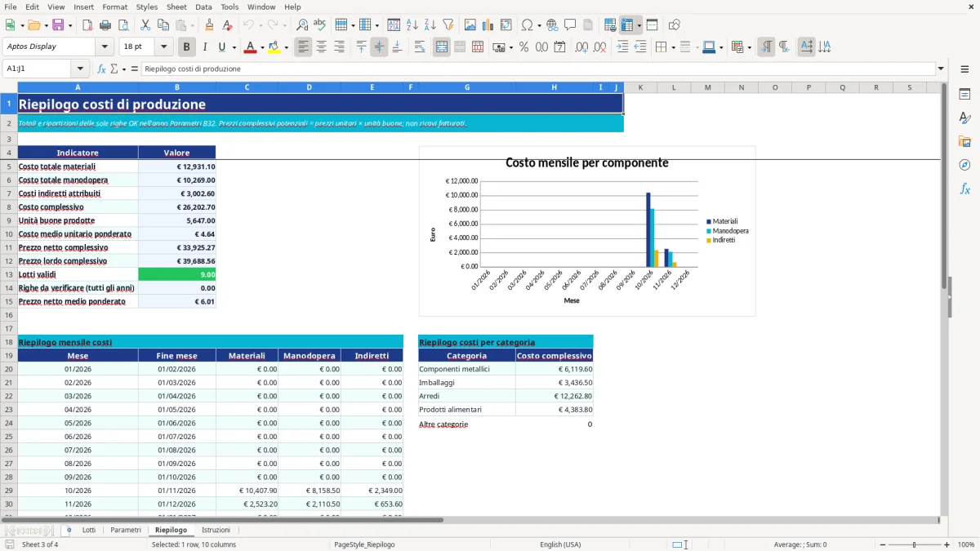The image size is (980, 551).
Task: Switch to the Lotti sheet tab
Action: 88,530
